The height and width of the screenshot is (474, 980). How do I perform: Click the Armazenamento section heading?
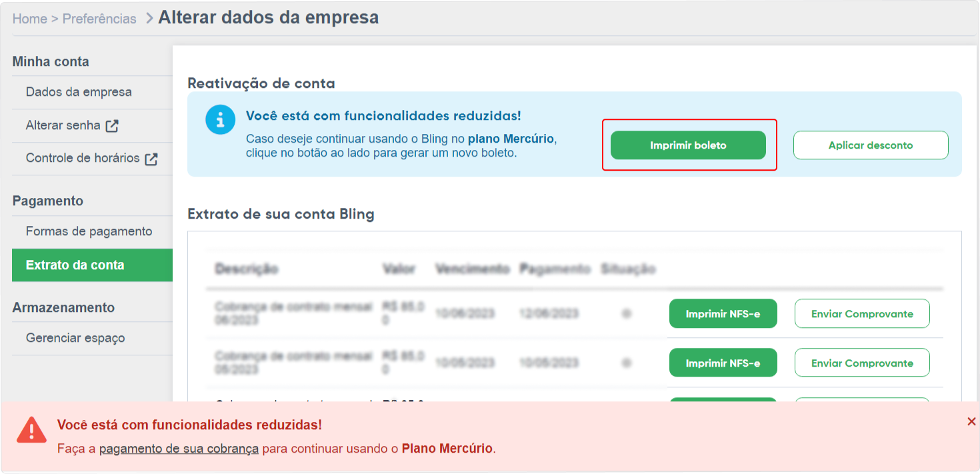tap(63, 307)
